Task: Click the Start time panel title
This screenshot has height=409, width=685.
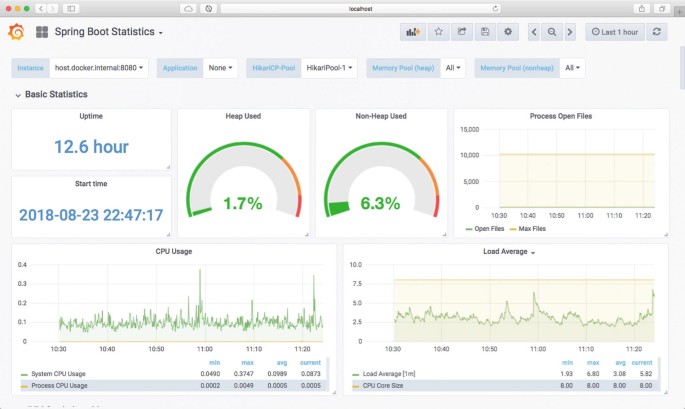Action: tap(91, 184)
